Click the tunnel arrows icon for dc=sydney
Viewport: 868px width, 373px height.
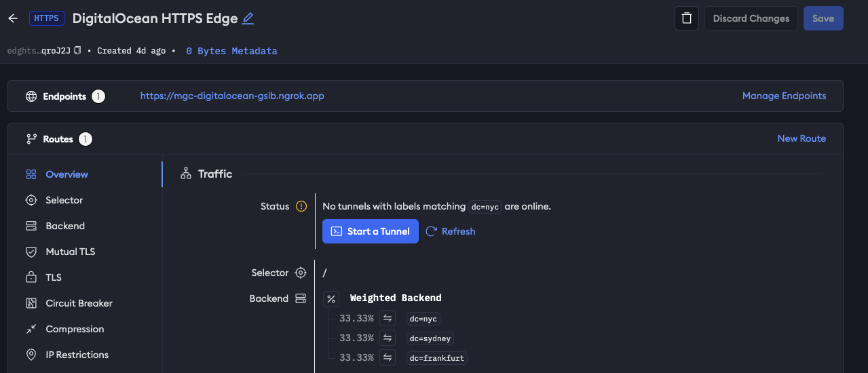click(388, 338)
